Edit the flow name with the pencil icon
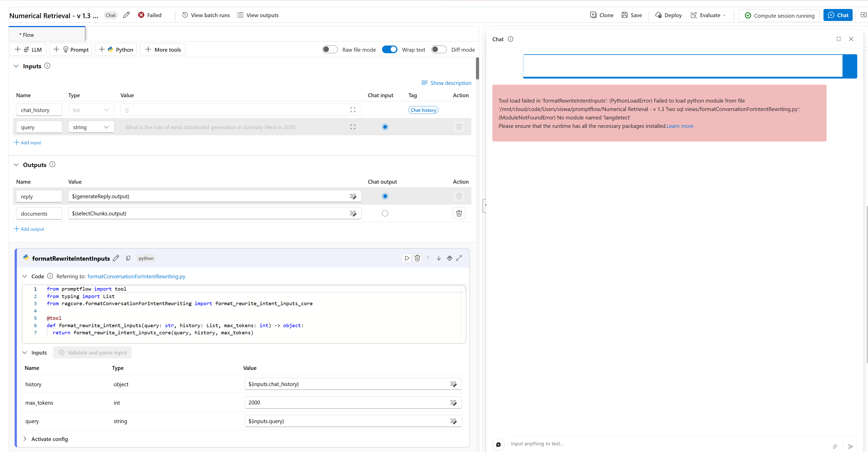868x452 pixels. (x=126, y=15)
